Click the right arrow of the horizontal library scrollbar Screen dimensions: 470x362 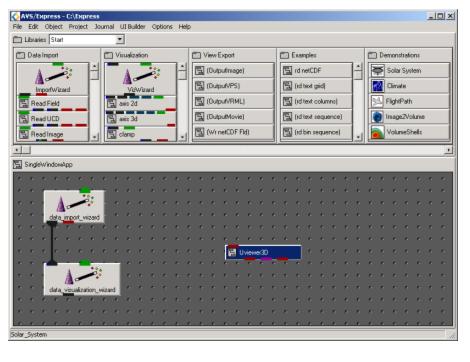click(449, 150)
